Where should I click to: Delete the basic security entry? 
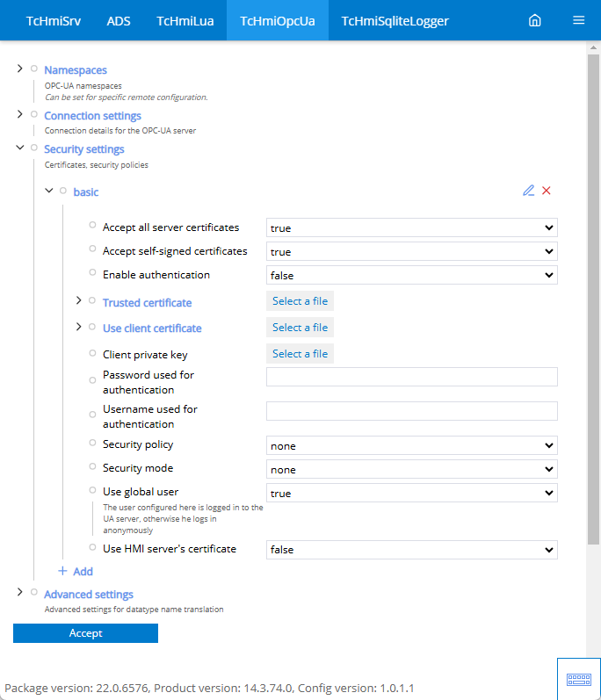pyautogui.click(x=546, y=191)
